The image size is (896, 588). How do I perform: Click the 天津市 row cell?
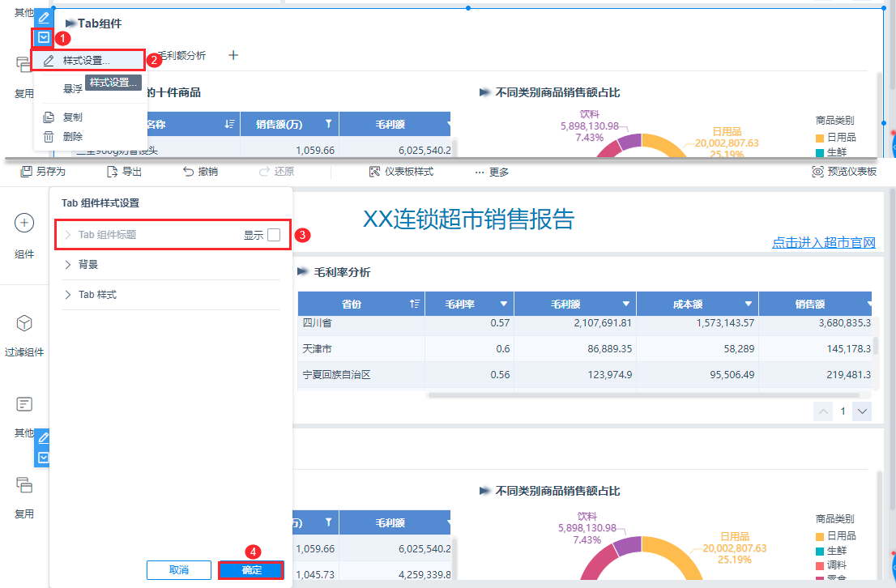pyautogui.click(x=361, y=348)
